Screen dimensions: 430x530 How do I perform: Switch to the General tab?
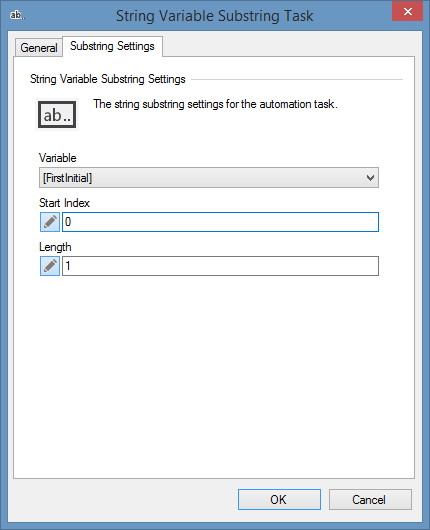pos(39,48)
